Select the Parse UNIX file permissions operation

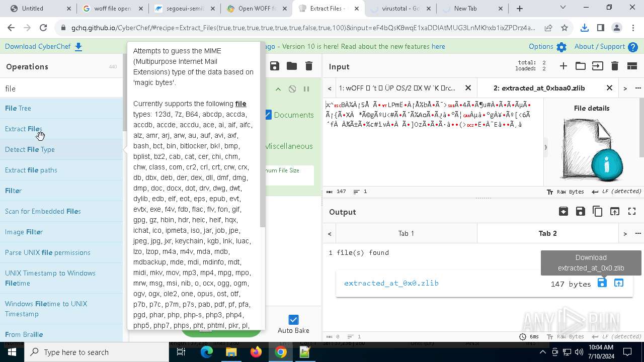pos(61,252)
